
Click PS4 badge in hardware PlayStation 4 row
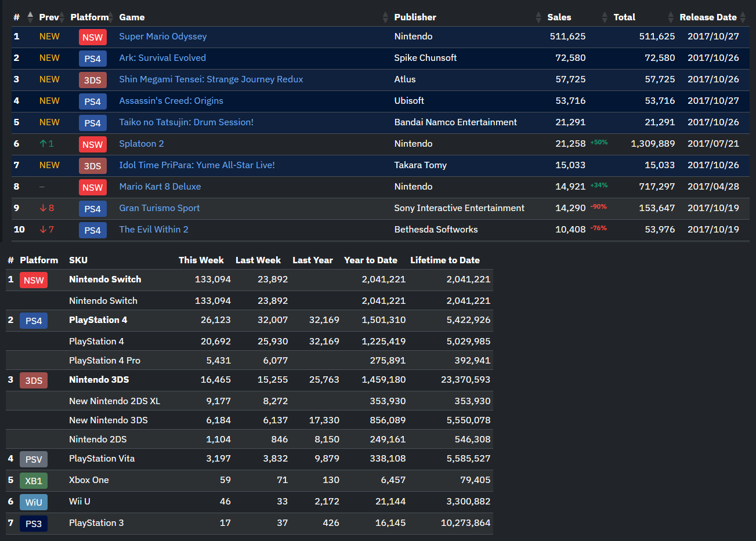[34, 321]
